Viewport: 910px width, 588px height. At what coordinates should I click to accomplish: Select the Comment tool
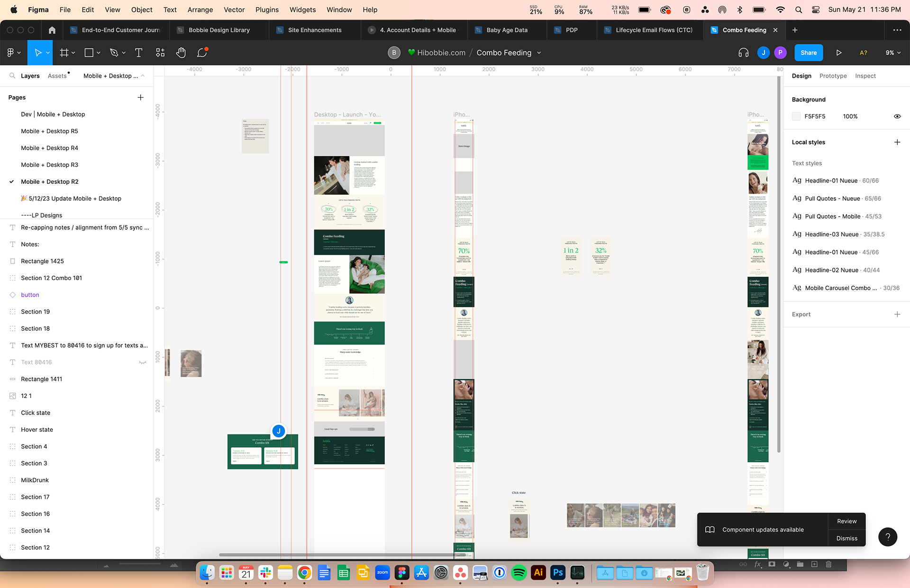coord(202,53)
